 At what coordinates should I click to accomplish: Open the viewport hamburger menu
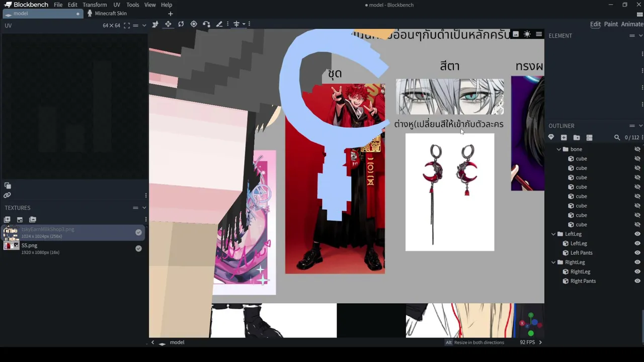pos(539,34)
